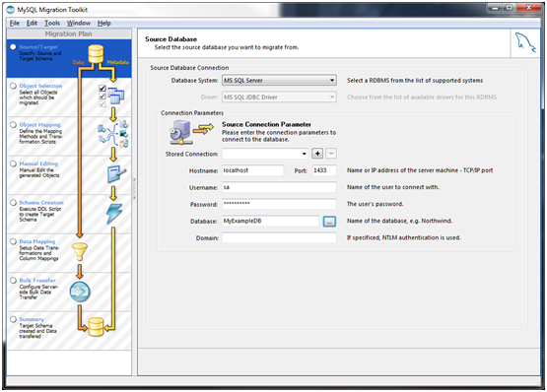Image resolution: width=547 pixels, height=392 pixels.
Task: Open the Tools menu
Action: click(x=52, y=23)
